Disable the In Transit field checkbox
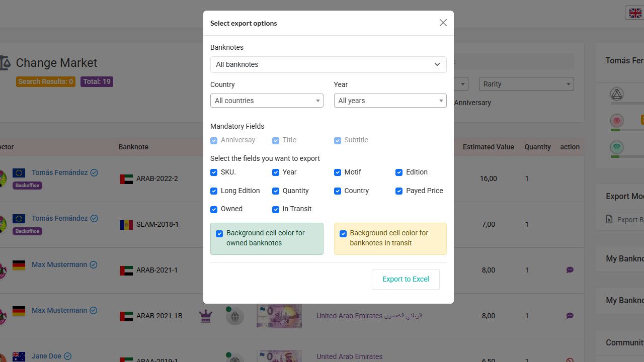 (x=276, y=209)
